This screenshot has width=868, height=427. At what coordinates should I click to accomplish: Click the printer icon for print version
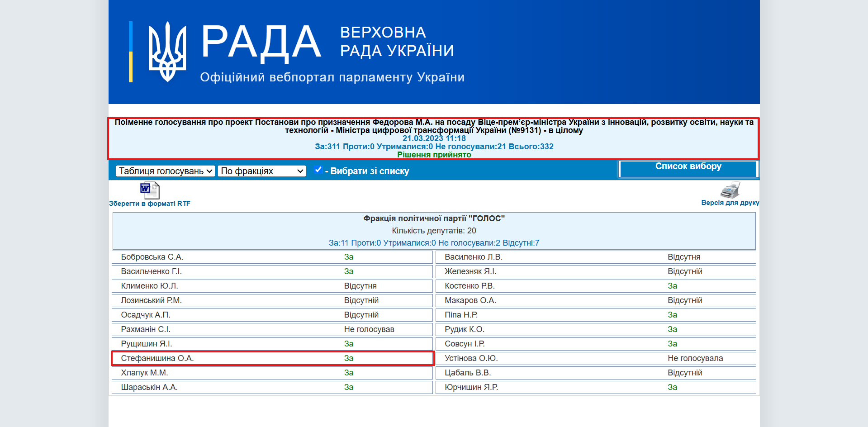[730, 190]
